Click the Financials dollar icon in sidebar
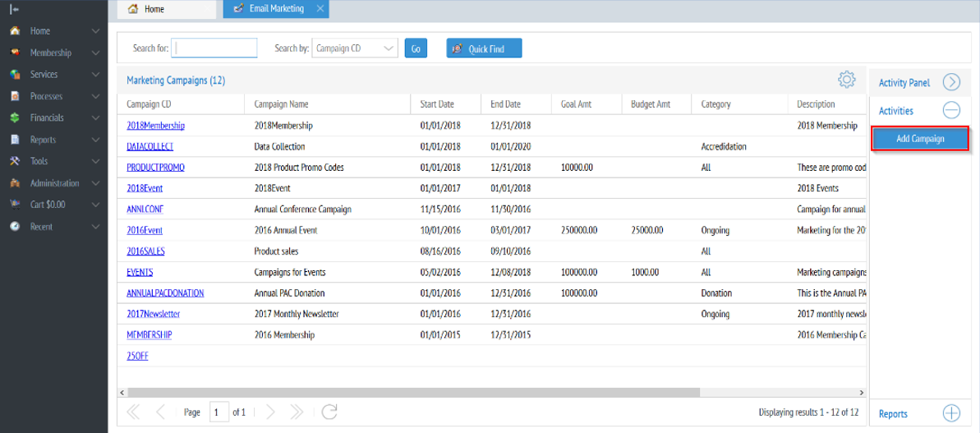The image size is (980, 433). 15,117
